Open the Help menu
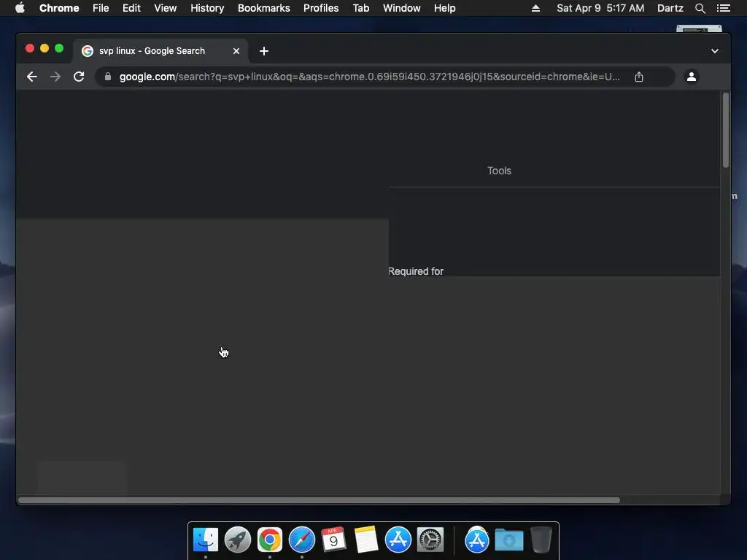The height and width of the screenshot is (560, 747). (444, 8)
